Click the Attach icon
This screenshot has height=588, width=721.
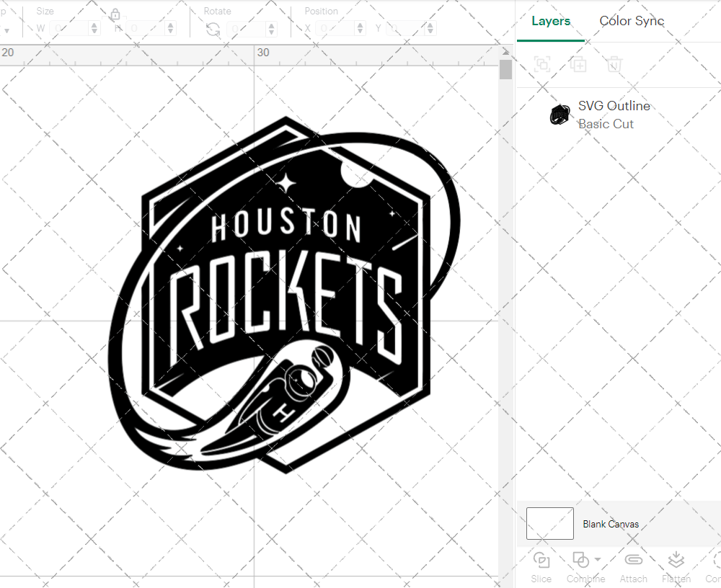633,559
